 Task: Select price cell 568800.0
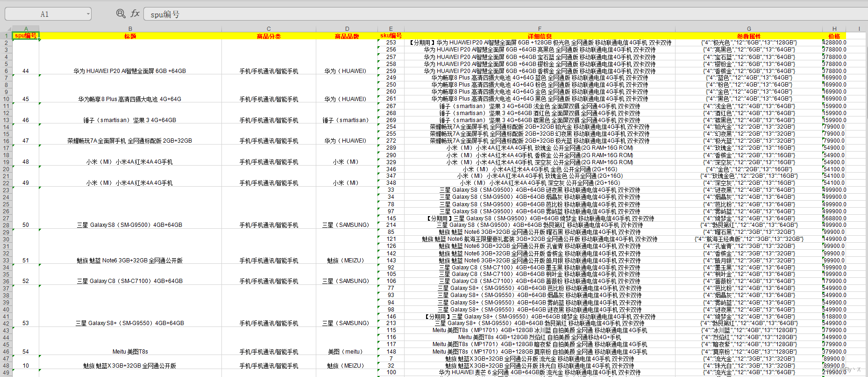coord(834,218)
